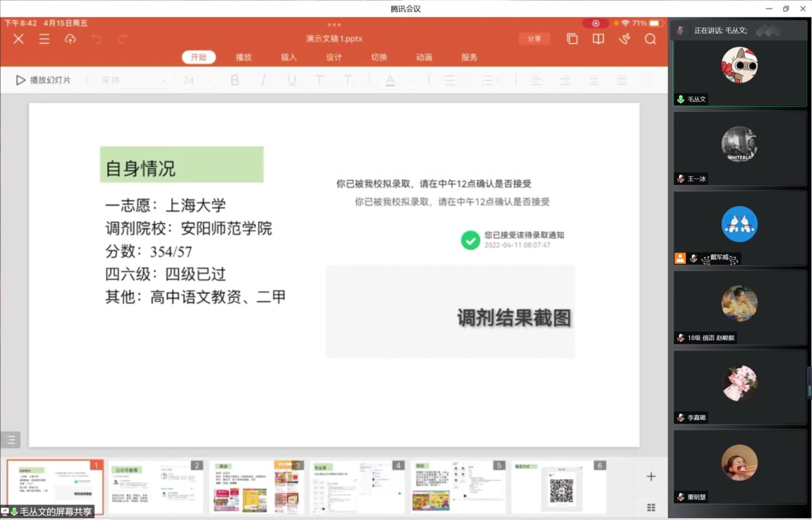This screenshot has width=812, height=520.
Task: Align text left
Action: coord(536,81)
